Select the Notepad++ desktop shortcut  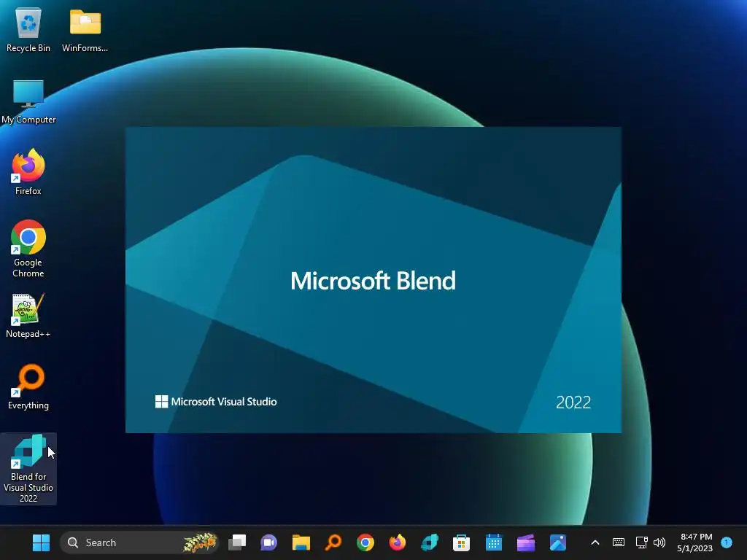tap(28, 315)
